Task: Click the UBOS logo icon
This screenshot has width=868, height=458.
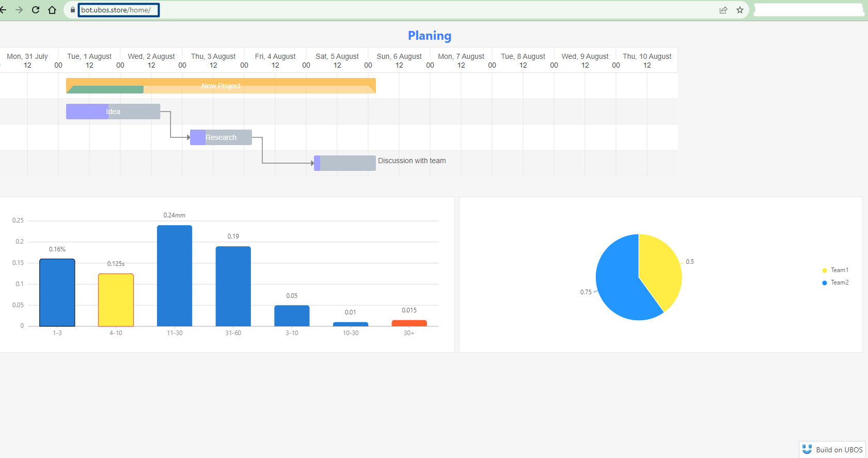Action: 807,449
